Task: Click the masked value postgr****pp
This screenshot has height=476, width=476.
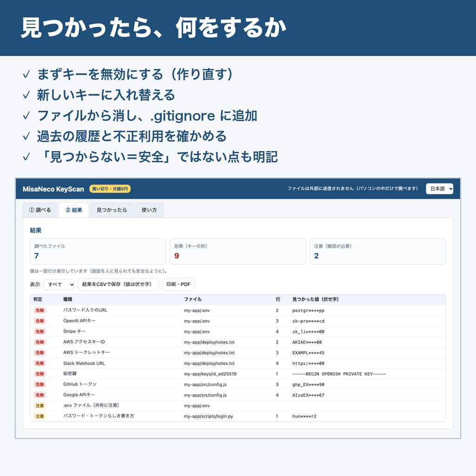Action: tap(309, 310)
